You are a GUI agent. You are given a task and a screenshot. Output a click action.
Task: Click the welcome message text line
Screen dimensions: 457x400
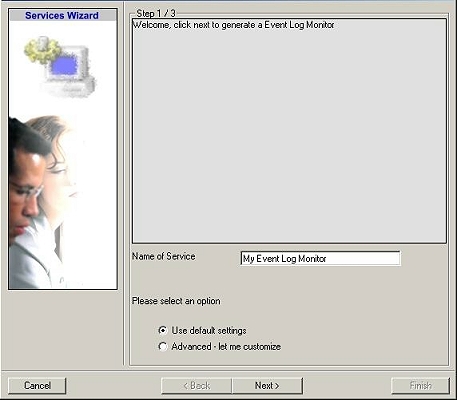click(x=233, y=25)
